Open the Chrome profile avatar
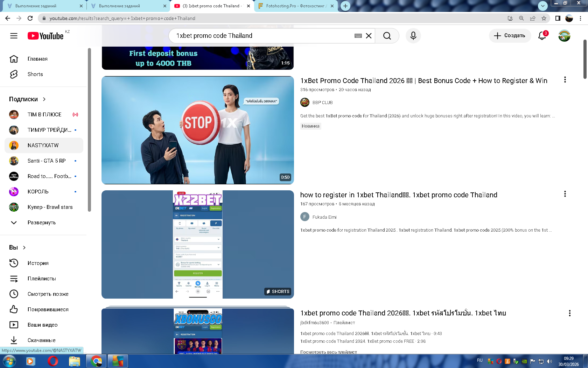588x368 pixels. [x=569, y=18]
